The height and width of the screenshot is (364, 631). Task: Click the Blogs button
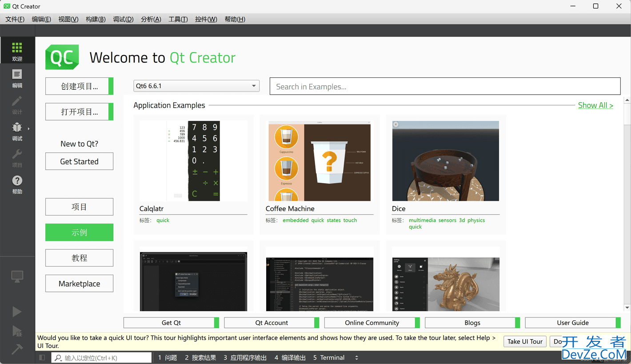[x=472, y=323]
